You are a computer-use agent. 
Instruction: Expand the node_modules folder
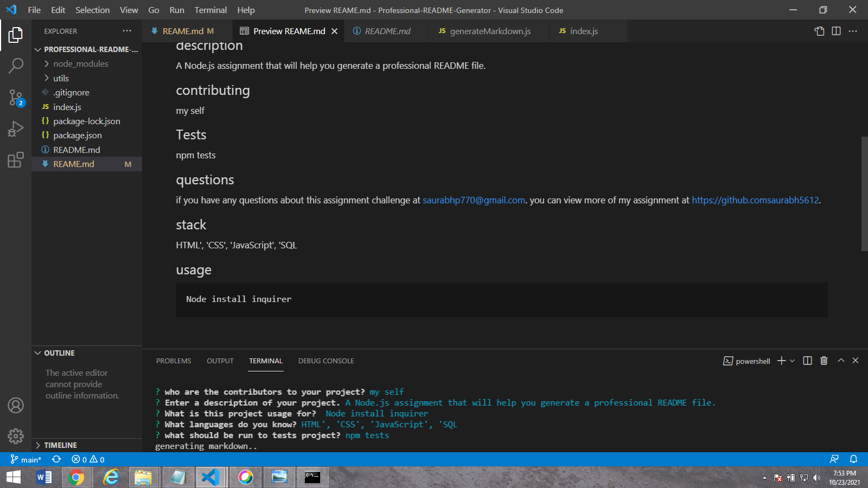80,63
